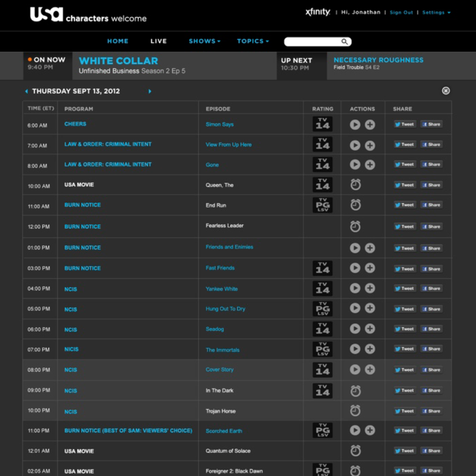Screen dimensions: 476x476
Task: Click the Sign Out link
Action: [x=401, y=13]
